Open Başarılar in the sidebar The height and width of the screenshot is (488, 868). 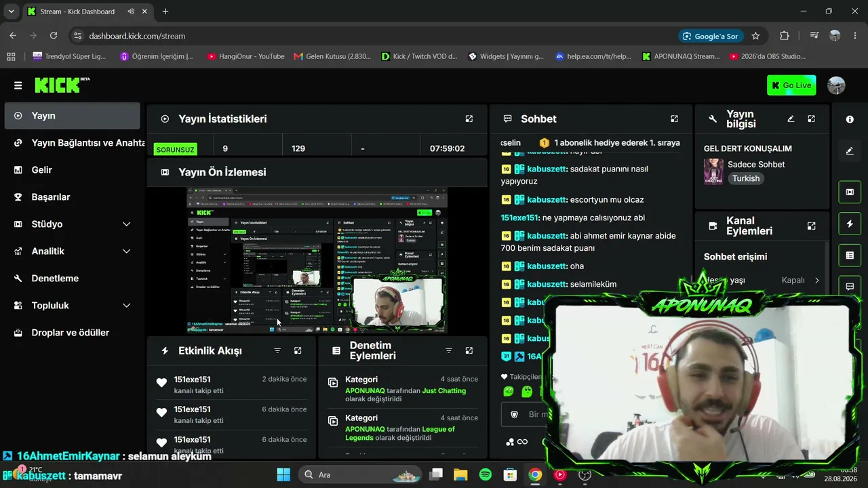[72, 197]
